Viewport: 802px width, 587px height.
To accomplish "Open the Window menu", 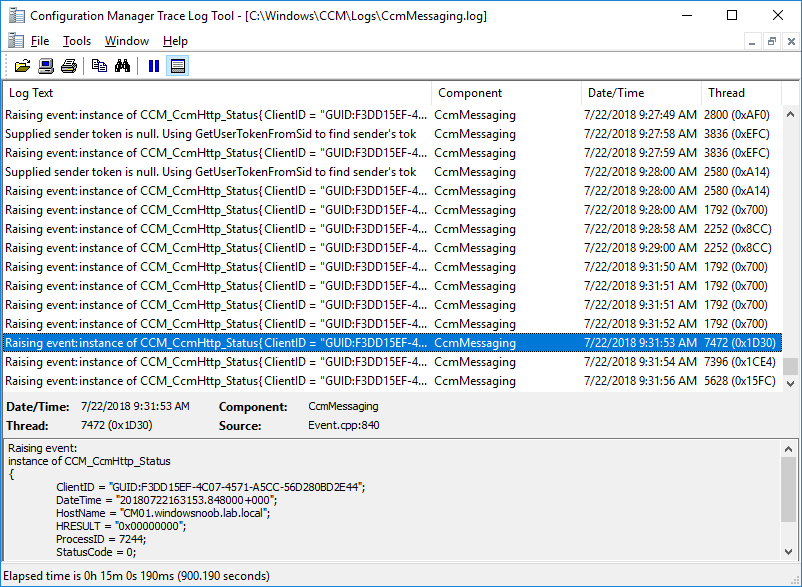I will click(127, 41).
